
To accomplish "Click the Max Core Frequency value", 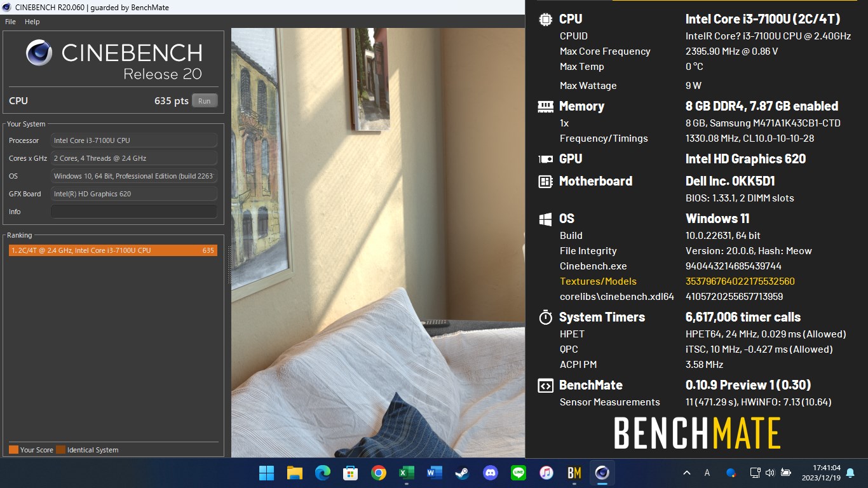I will (x=732, y=51).
